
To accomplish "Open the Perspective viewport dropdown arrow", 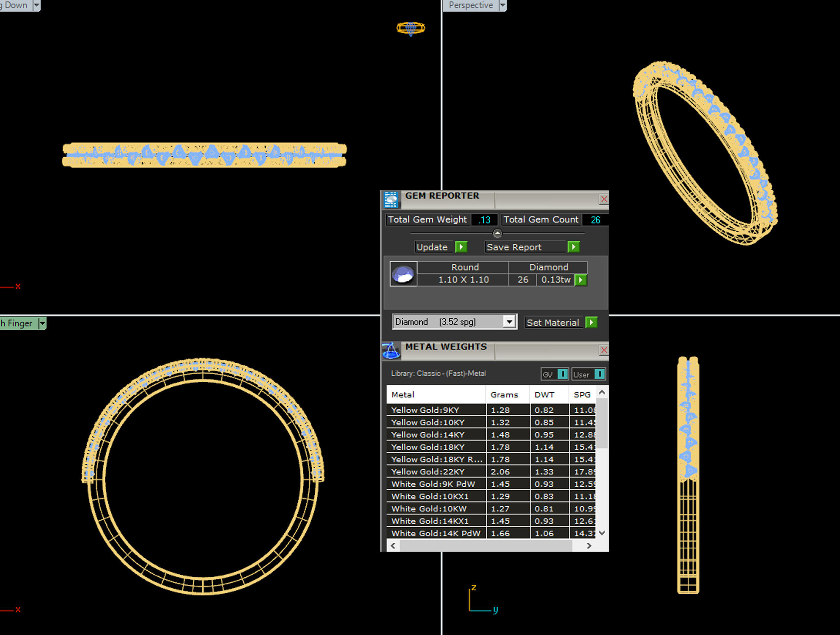I will pos(502,5).
